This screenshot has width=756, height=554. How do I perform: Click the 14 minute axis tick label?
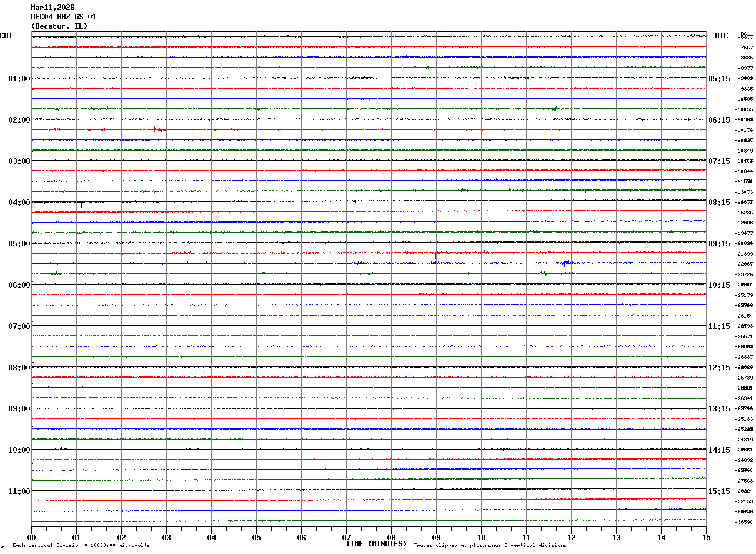coord(661,537)
